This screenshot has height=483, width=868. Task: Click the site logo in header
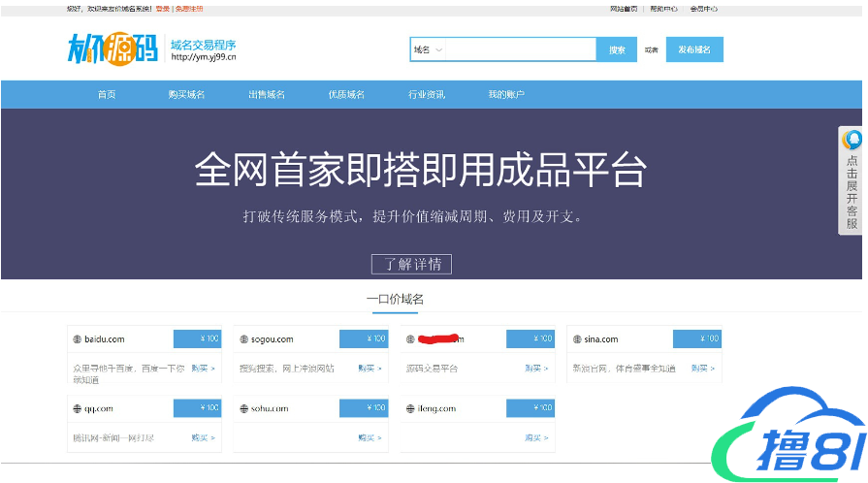(x=112, y=48)
